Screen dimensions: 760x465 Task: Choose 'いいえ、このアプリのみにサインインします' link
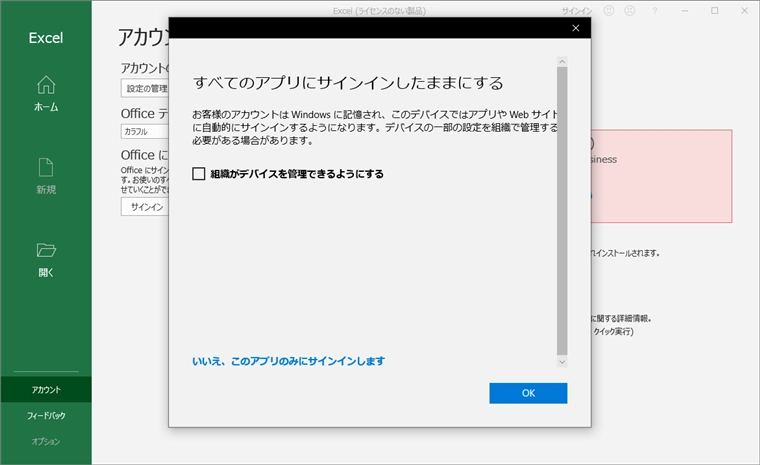pyautogui.click(x=288, y=361)
